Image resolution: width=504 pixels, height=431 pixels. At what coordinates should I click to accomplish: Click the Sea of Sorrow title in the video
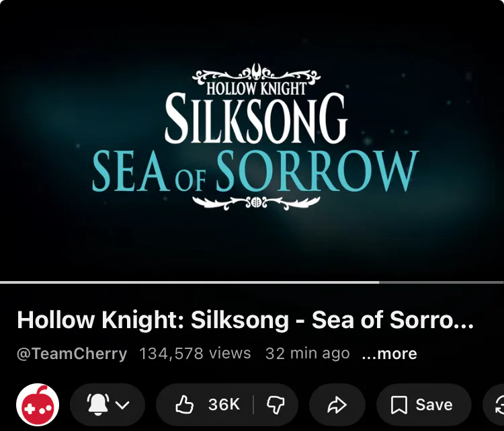click(255, 171)
